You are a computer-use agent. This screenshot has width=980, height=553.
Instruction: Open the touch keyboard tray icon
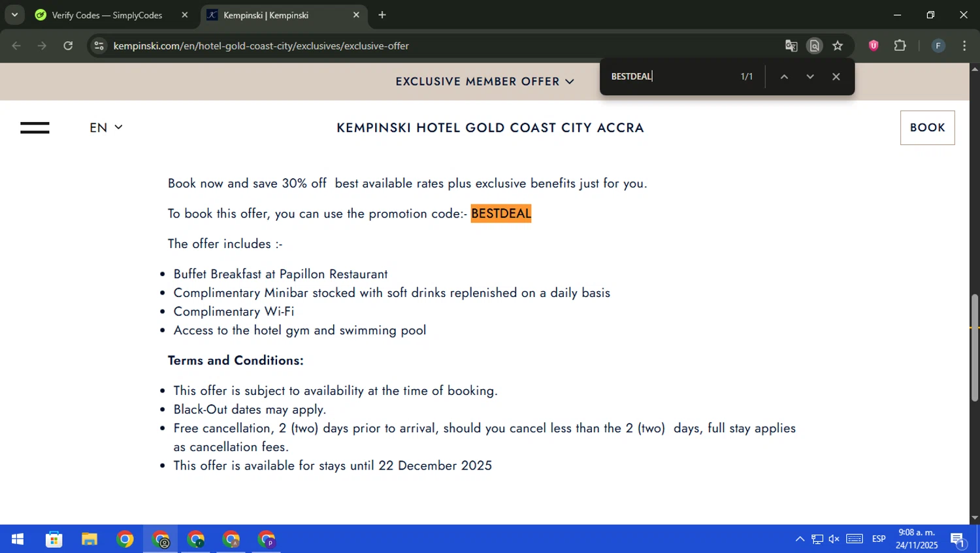pyautogui.click(x=855, y=539)
